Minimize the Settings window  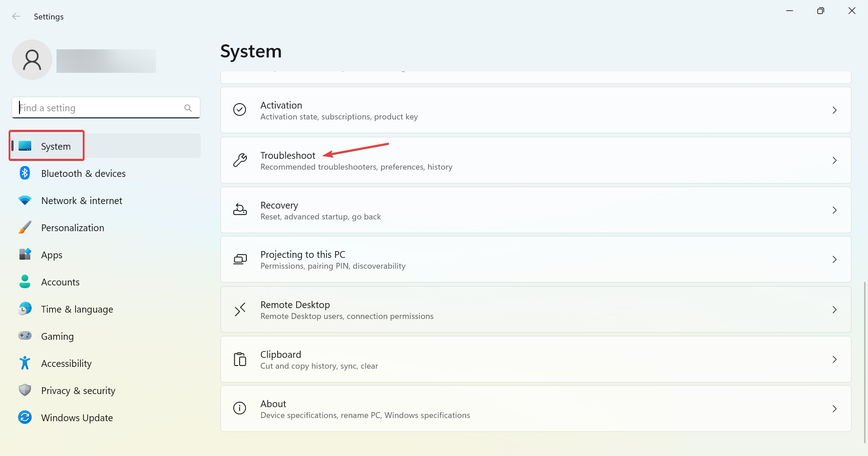790,10
